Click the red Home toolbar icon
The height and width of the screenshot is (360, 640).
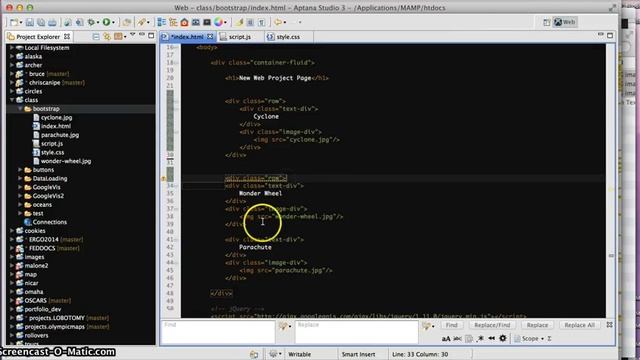[184, 22]
